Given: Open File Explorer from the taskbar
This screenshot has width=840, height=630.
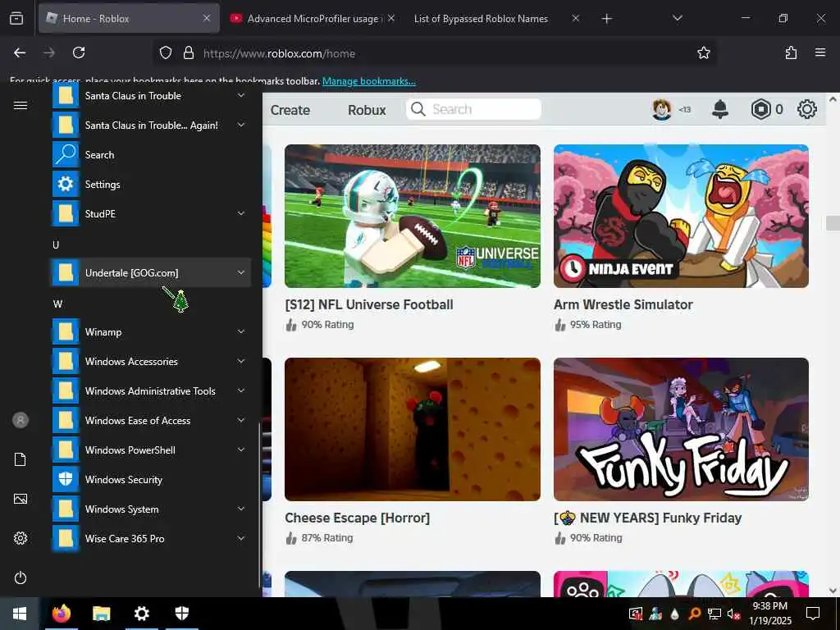Looking at the screenshot, I should coord(101,614).
